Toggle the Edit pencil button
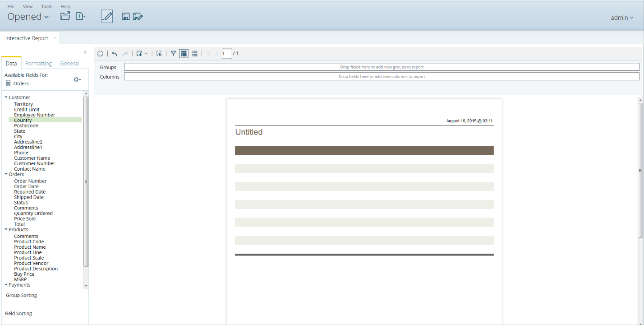 coord(107,16)
